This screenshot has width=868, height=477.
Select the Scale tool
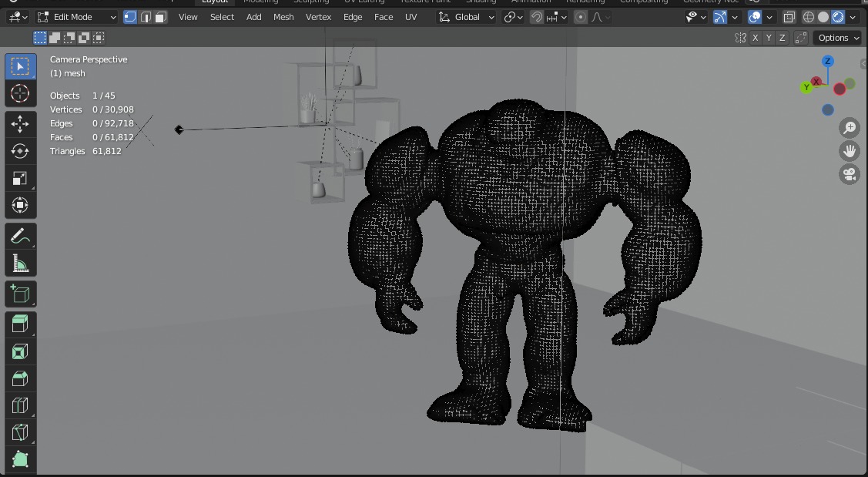click(x=21, y=178)
